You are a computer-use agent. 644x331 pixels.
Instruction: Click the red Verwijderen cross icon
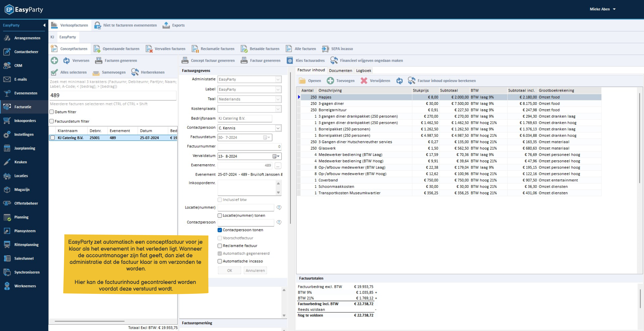pyautogui.click(x=364, y=81)
